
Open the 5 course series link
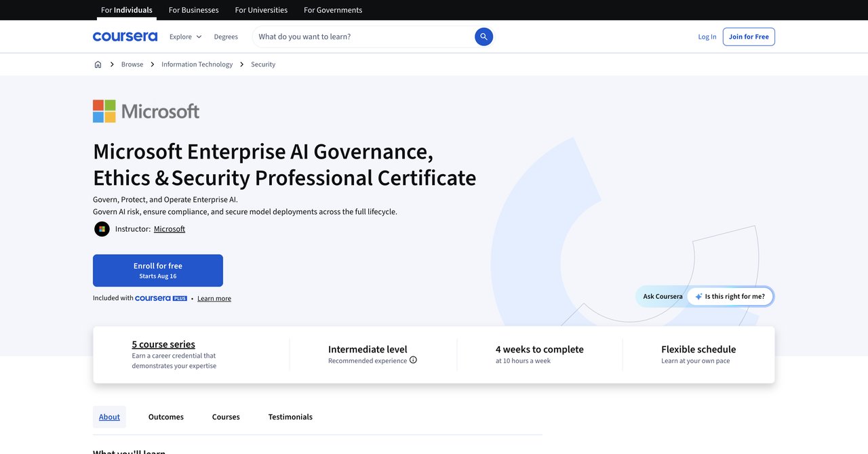pos(163,344)
